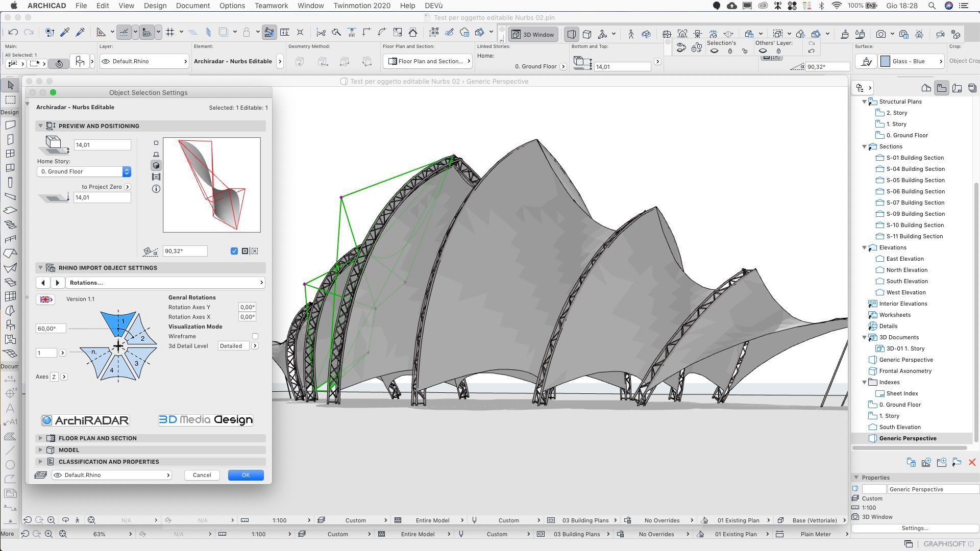Click the camera capture icon in the toolbar
980x551 pixels.
click(x=881, y=34)
